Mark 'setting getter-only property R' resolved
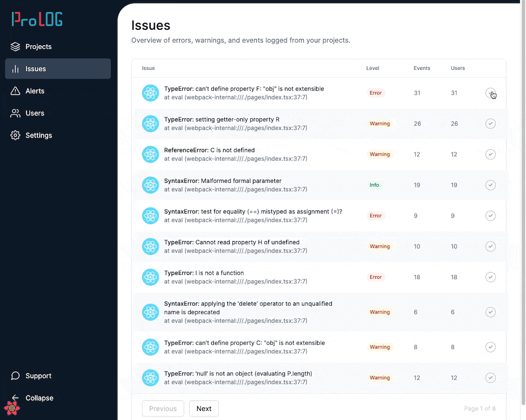The width and height of the screenshot is (526, 420). (x=490, y=124)
